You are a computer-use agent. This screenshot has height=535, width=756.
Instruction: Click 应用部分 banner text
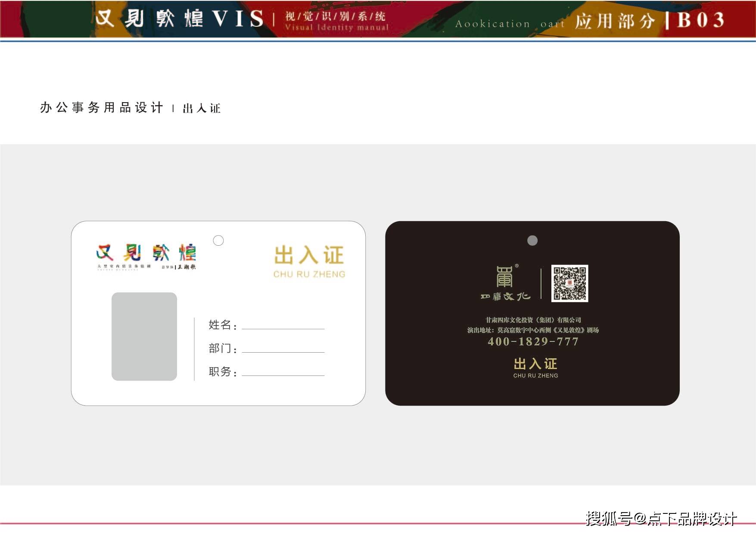615,21
